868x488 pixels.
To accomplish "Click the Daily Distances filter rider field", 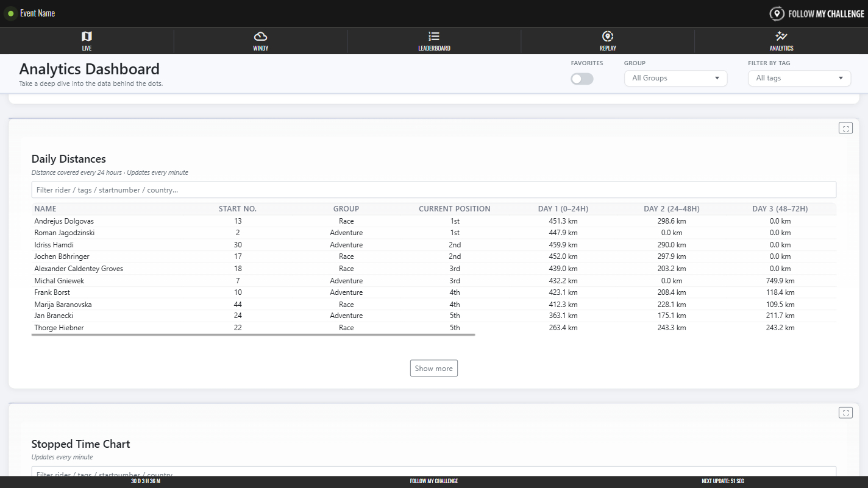I will tap(433, 190).
